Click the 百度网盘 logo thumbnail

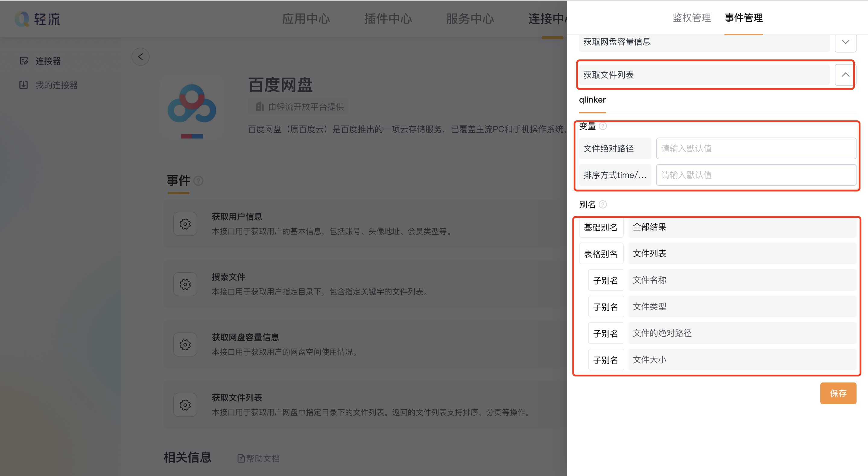(x=192, y=111)
